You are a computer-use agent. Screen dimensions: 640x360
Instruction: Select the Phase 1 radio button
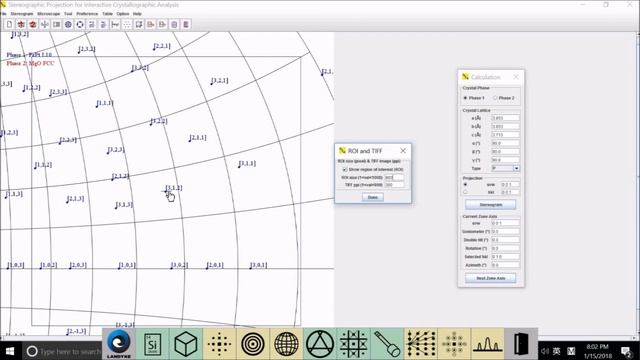coord(465,98)
